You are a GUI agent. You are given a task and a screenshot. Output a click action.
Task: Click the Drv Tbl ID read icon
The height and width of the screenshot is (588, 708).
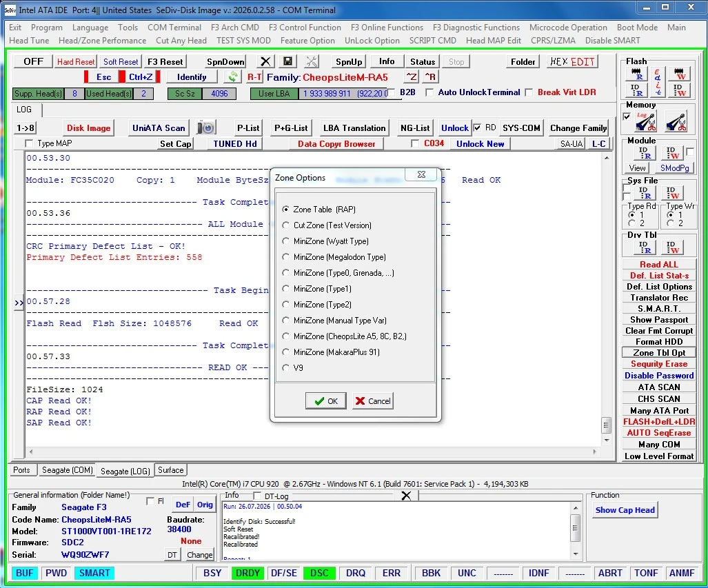645,247
